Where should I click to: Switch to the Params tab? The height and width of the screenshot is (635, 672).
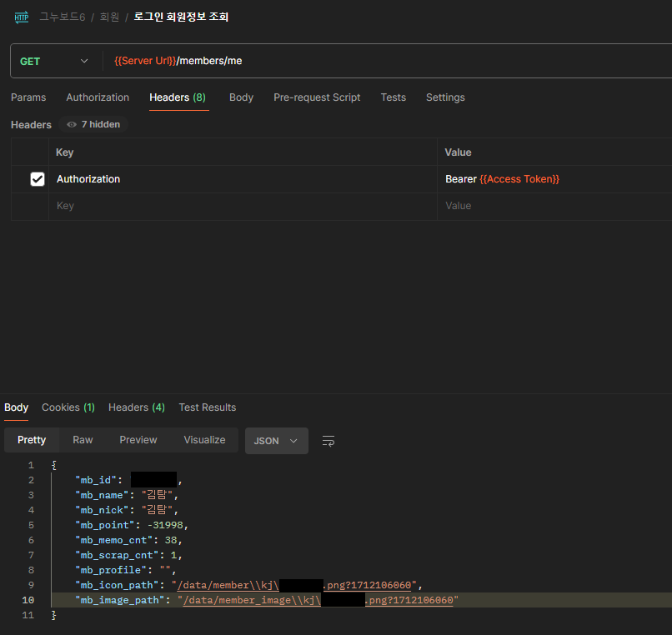[x=28, y=97]
